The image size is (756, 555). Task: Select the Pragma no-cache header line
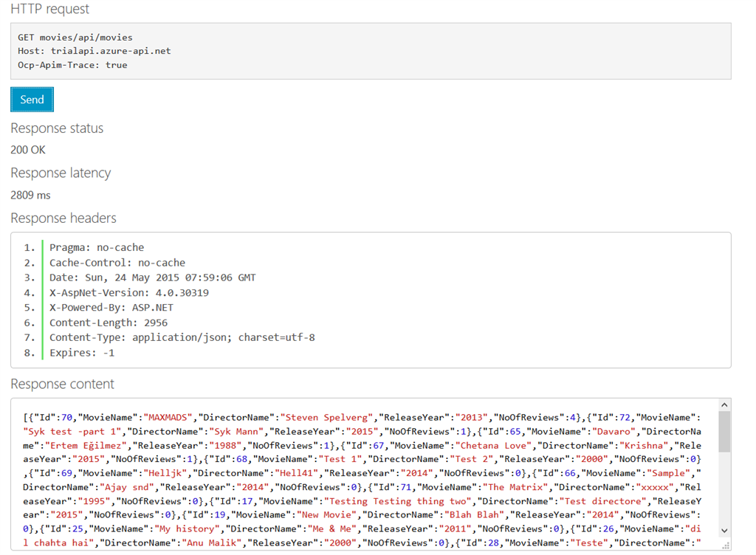(x=97, y=247)
